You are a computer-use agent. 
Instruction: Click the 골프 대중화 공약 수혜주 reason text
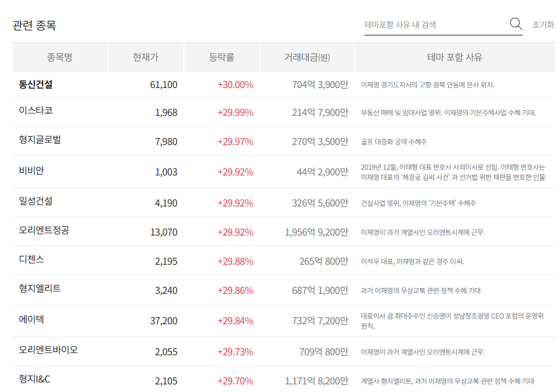click(394, 142)
